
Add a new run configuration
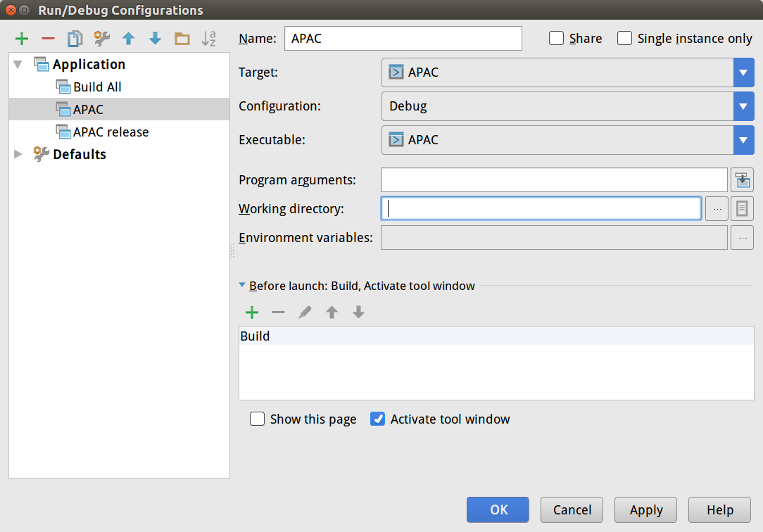[22, 39]
